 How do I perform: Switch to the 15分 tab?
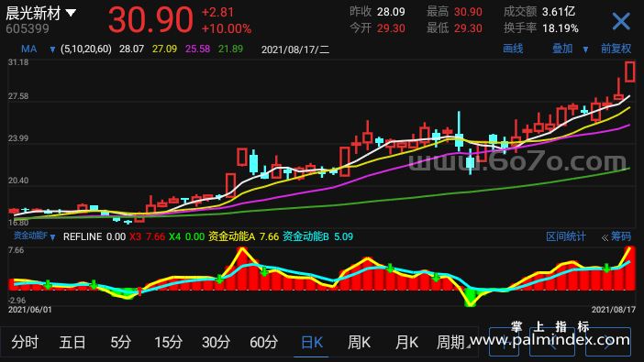tap(169, 342)
